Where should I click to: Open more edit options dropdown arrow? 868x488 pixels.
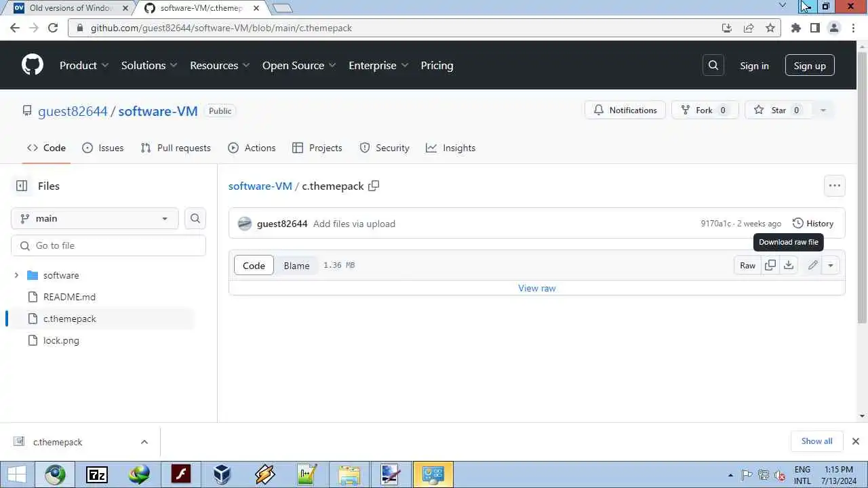(830, 265)
